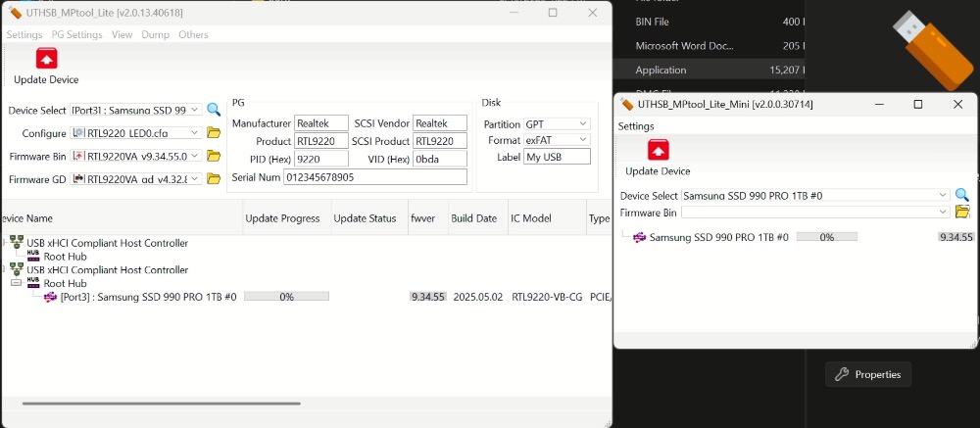Click horizontal scrollbar in main window
Image resolution: width=980 pixels, height=428 pixels.
(162, 404)
